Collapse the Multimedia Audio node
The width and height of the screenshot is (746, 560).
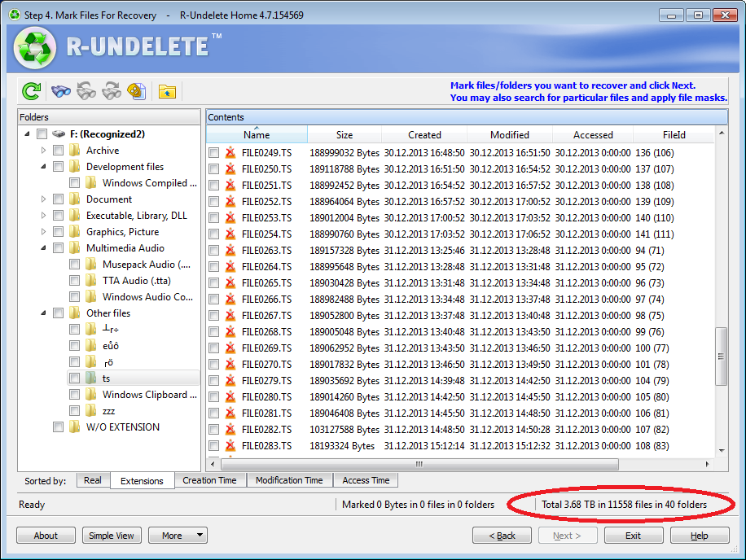43,247
